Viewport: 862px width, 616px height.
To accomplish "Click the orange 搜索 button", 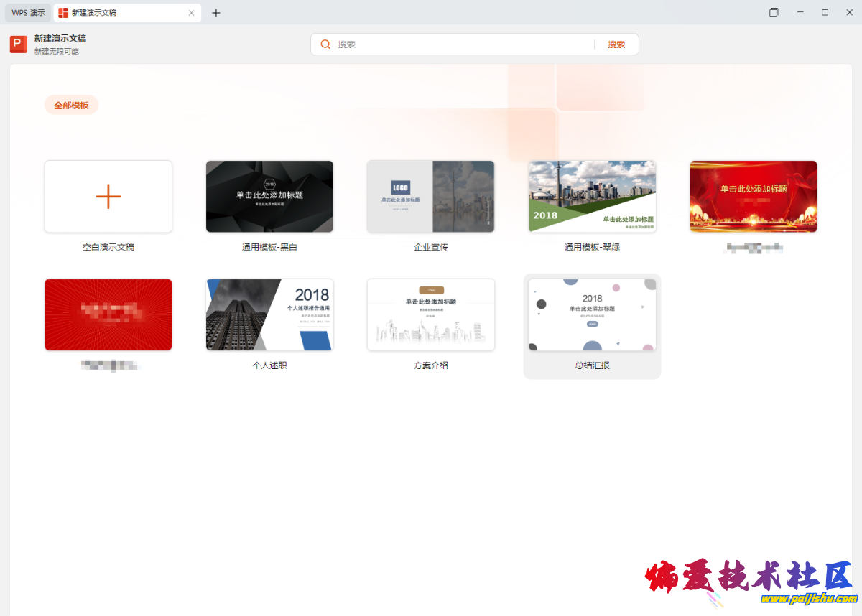I will [616, 45].
